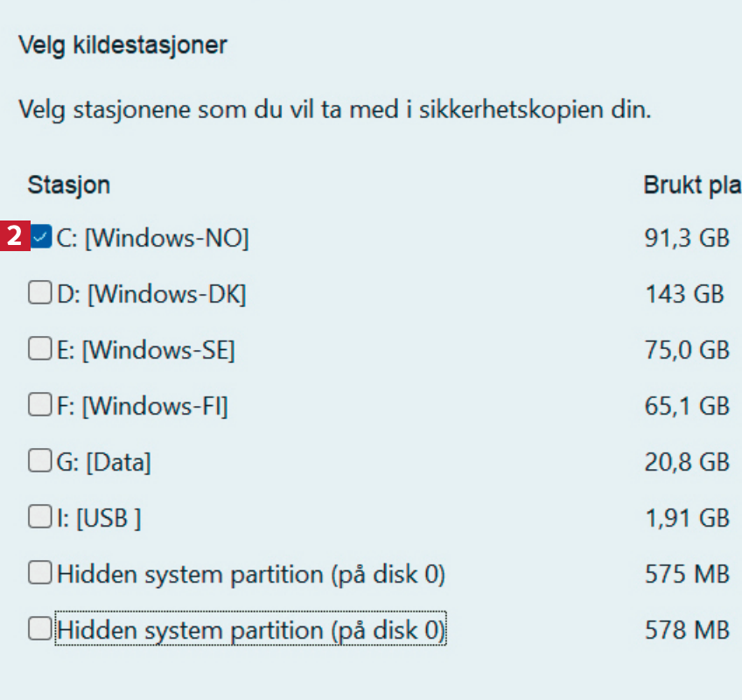
Task: Click the Stasjon column header
Action: coord(68,185)
